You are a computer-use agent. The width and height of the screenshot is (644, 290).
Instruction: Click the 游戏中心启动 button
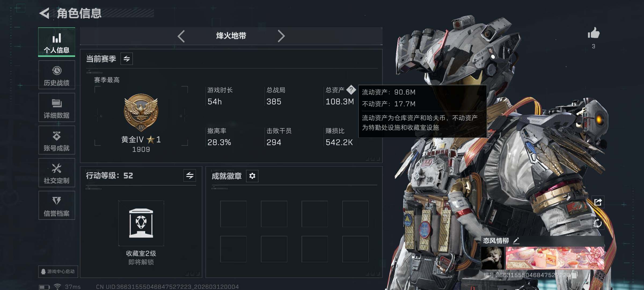tap(58, 271)
